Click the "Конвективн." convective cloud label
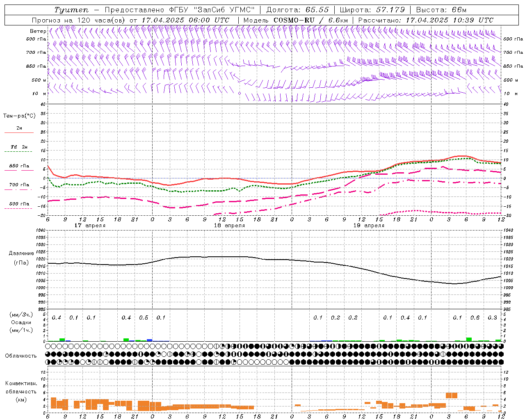 [x=21, y=383]
